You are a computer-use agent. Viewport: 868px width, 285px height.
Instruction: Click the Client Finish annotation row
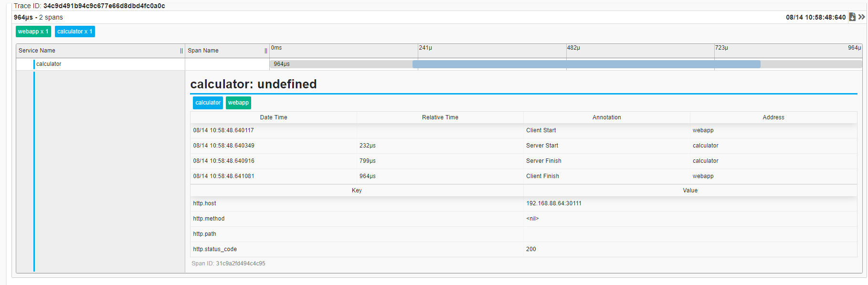pos(542,176)
